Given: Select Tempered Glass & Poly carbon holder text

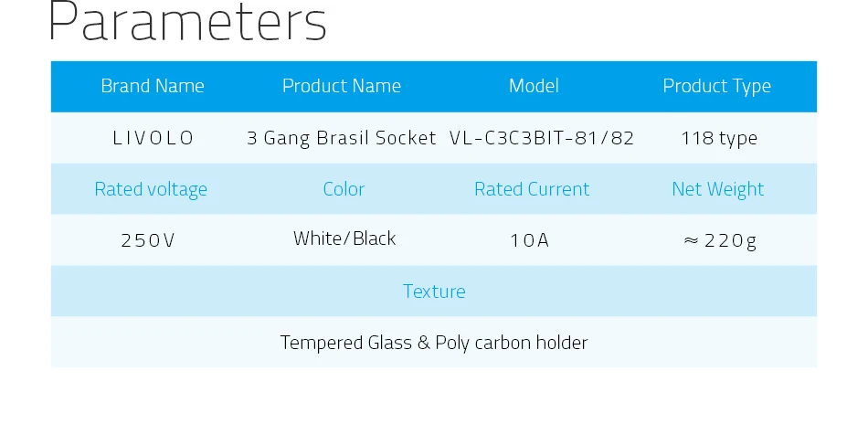Looking at the screenshot, I should (434, 343).
